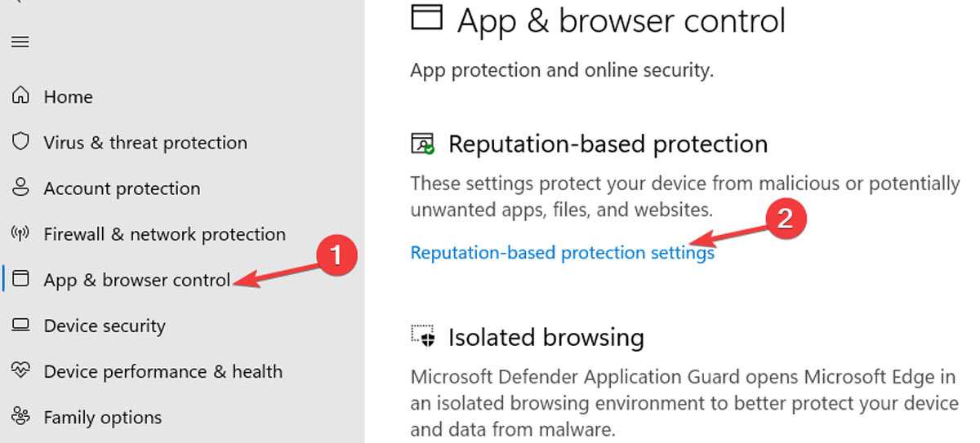This screenshot has width=980, height=443.
Task: Select the Home text label in sidebar
Action: pyautogui.click(x=68, y=96)
